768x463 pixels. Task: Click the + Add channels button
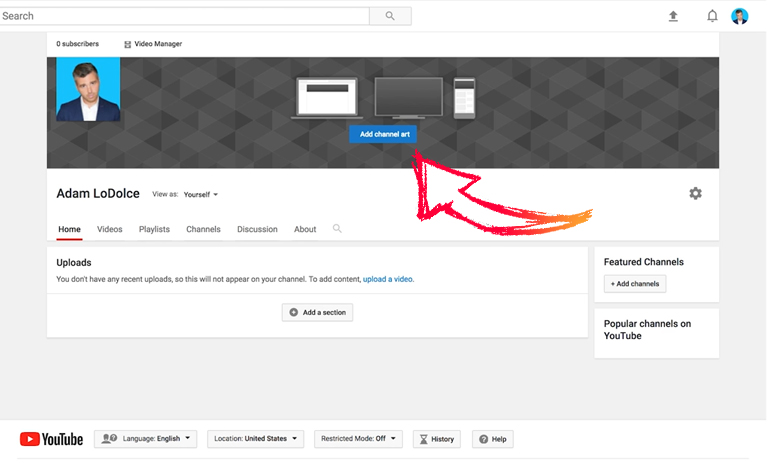pyautogui.click(x=635, y=284)
